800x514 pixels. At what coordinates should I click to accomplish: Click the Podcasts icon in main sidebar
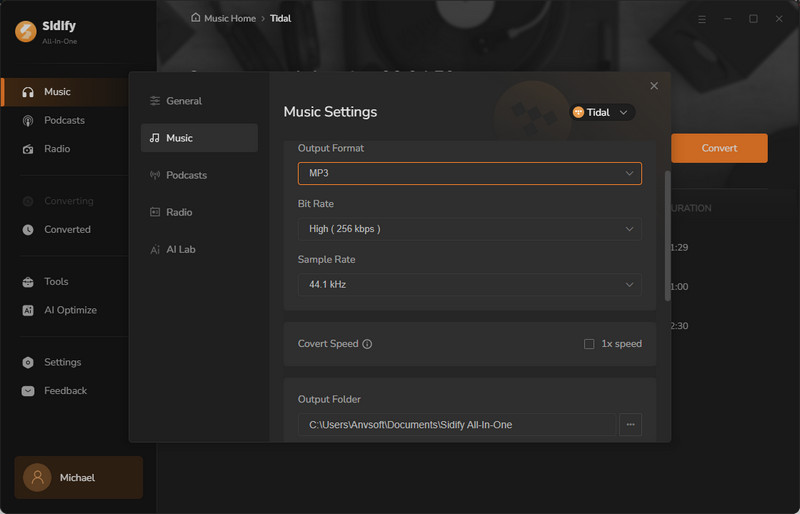(28, 121)
